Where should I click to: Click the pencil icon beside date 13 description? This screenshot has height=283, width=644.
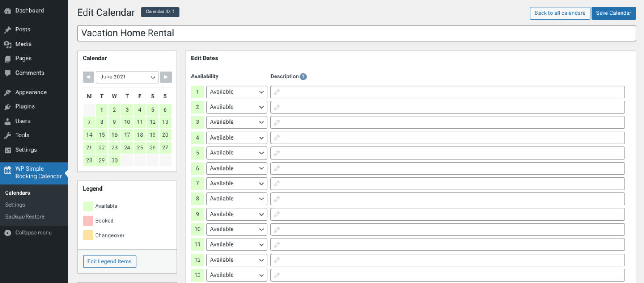pyautogui.click(x=278, y=275)
